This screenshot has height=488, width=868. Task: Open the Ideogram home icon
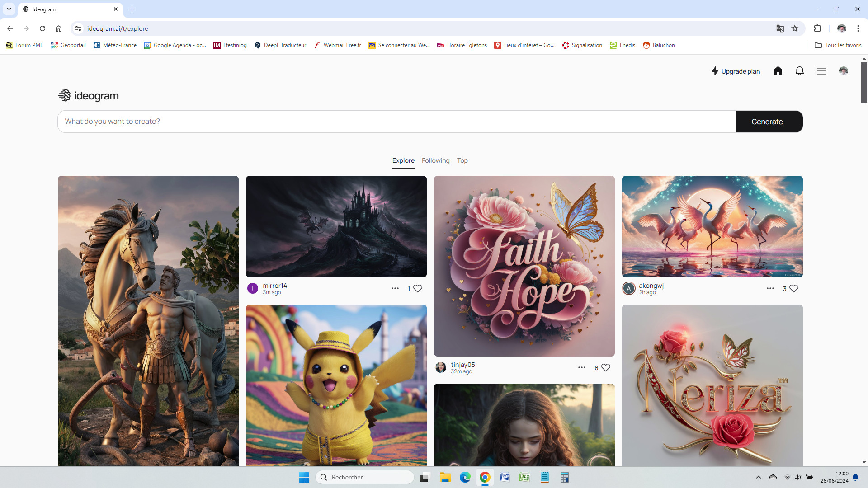(x=778, y=71)
